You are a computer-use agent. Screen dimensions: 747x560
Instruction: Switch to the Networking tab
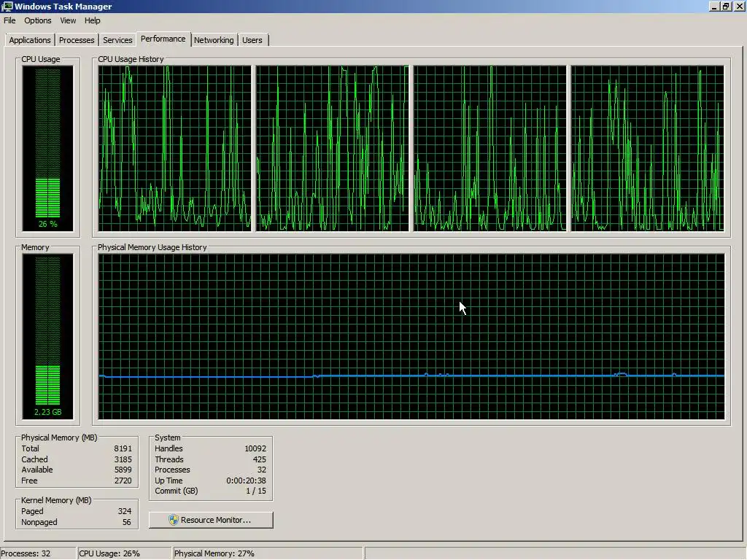tap(214, 40)
